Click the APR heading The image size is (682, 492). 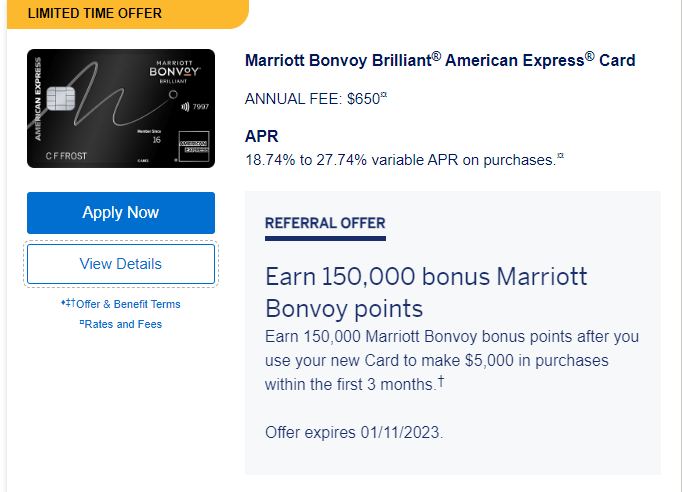[x=261, y=136]
